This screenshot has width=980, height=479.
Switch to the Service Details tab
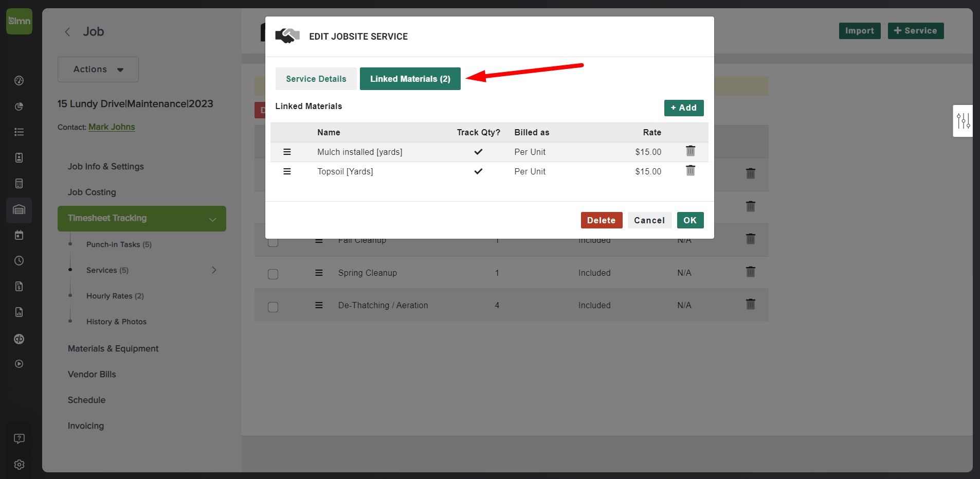click(316, 79)
